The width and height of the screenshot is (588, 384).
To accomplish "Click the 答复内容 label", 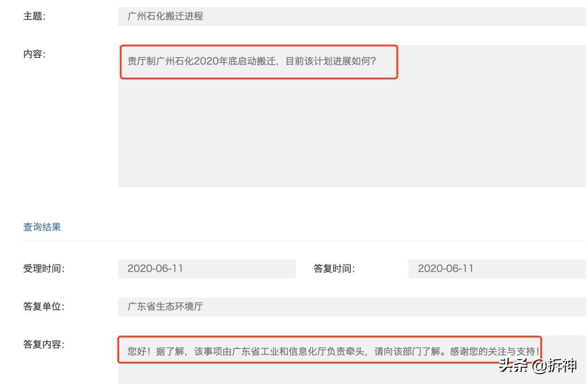I will (x=44, y=344).
